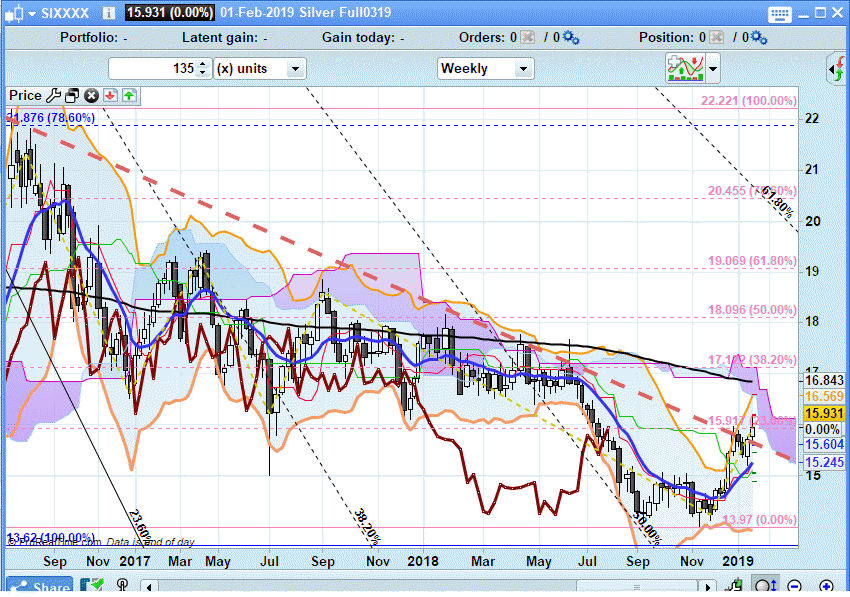Open the candlestick chart style icon

[x=14, y=13]
